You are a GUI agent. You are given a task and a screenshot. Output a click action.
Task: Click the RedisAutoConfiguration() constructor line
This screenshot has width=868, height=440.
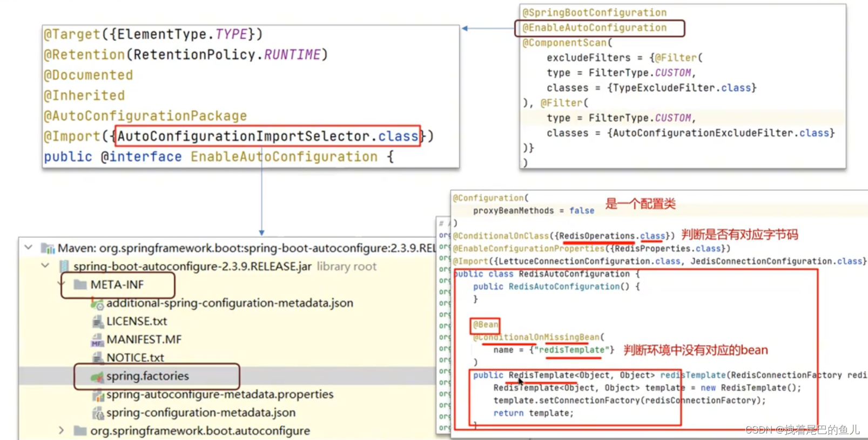coord(556,286)
